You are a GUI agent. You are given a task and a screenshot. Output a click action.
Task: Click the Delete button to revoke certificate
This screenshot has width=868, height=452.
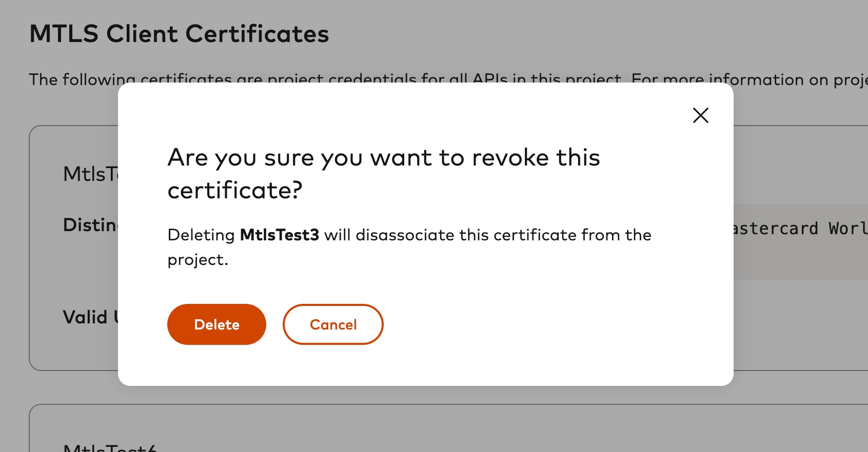click(x=216, y=324)
